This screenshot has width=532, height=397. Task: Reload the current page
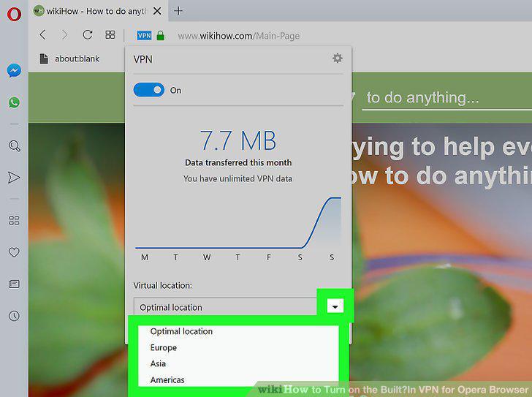click(x=88, y=34)
